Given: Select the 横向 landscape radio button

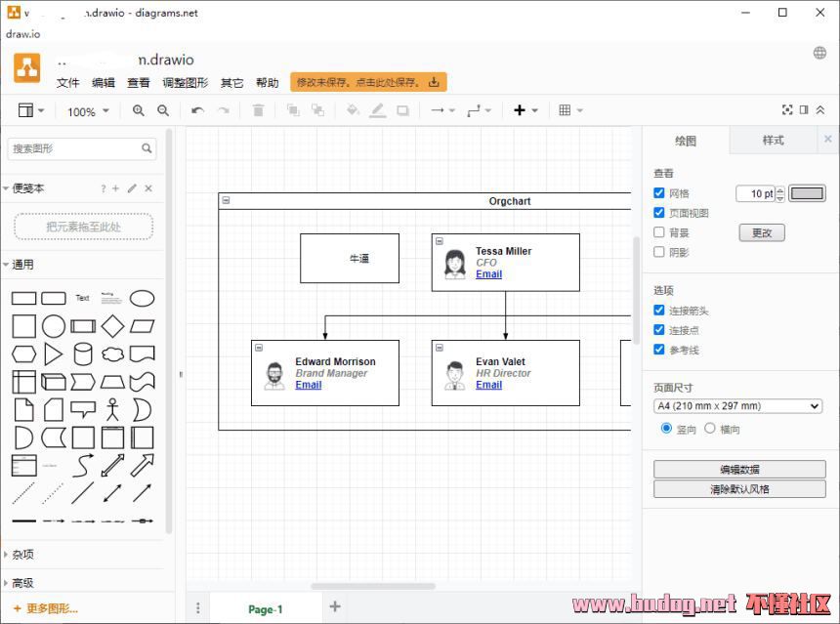Looking at the screenshot, I should (x=710, y=429).
